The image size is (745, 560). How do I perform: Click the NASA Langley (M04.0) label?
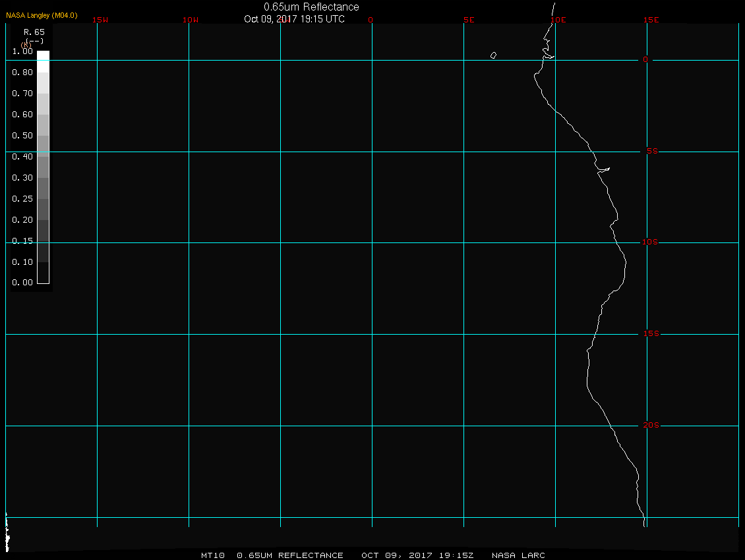[x=42, y=15]
